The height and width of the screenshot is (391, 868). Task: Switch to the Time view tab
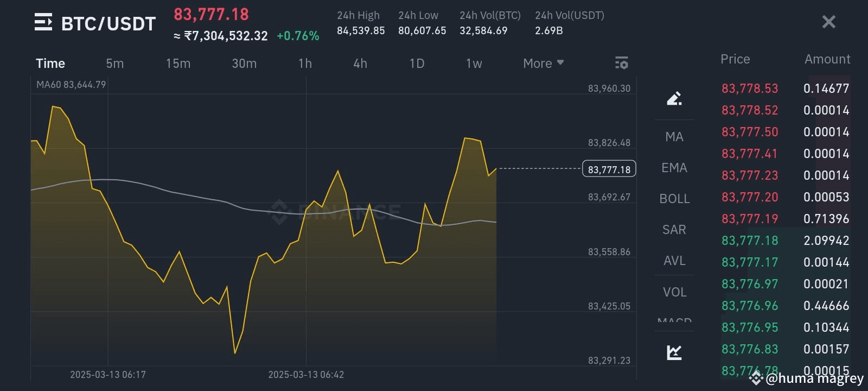pyautogui.click(x=50, y=63)
